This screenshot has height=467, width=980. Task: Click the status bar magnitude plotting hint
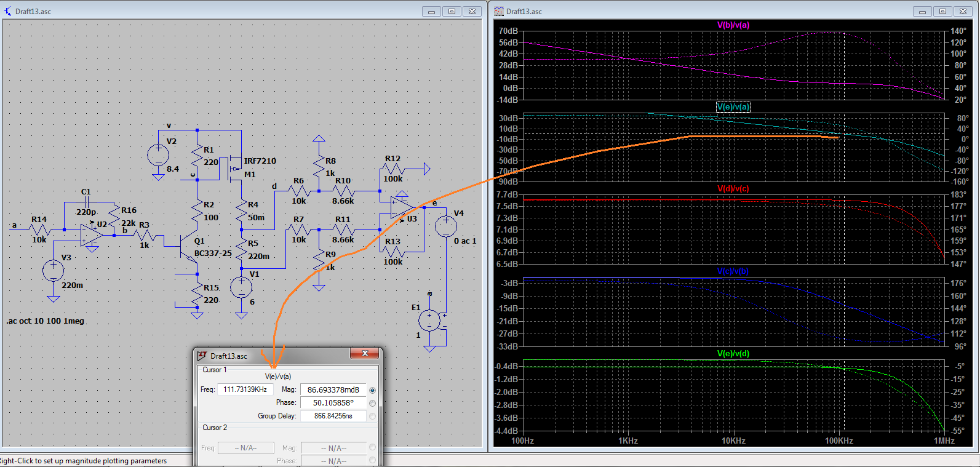click(84, 461)
